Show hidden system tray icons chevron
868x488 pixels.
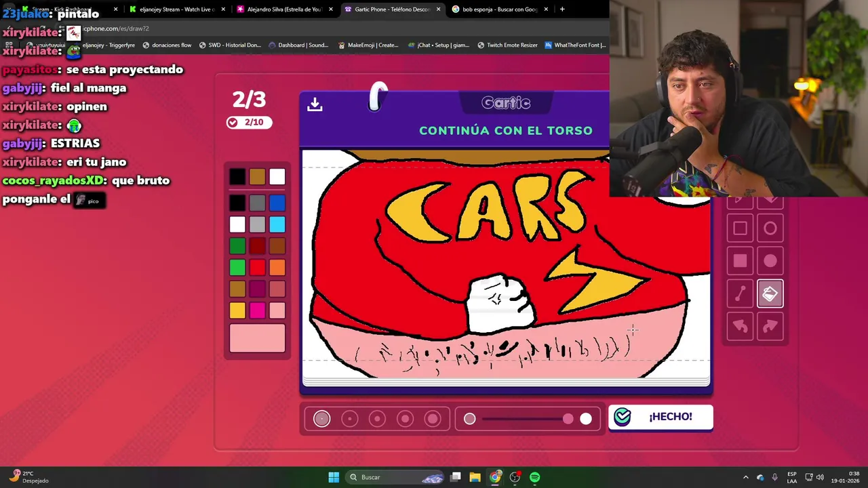(746, 477)
